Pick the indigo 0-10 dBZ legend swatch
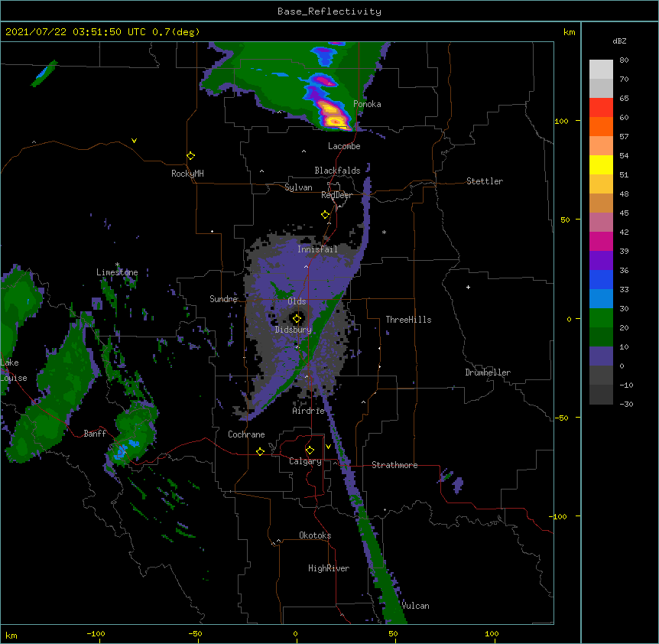Image resolution: width=659 pixels, height=644 pixels. coord(601,356)
